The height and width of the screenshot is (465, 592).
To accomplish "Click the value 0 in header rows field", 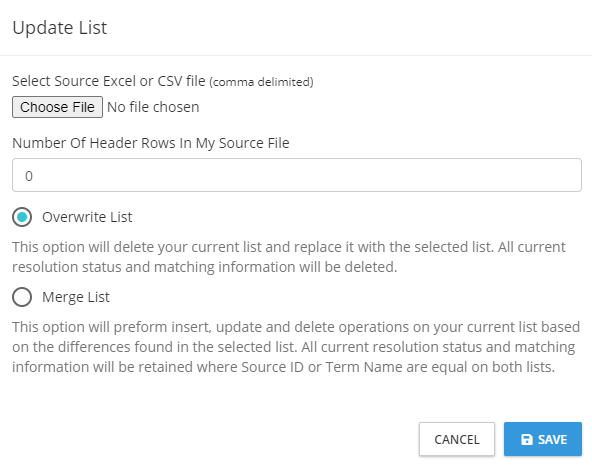I will [x=29, y=176].
